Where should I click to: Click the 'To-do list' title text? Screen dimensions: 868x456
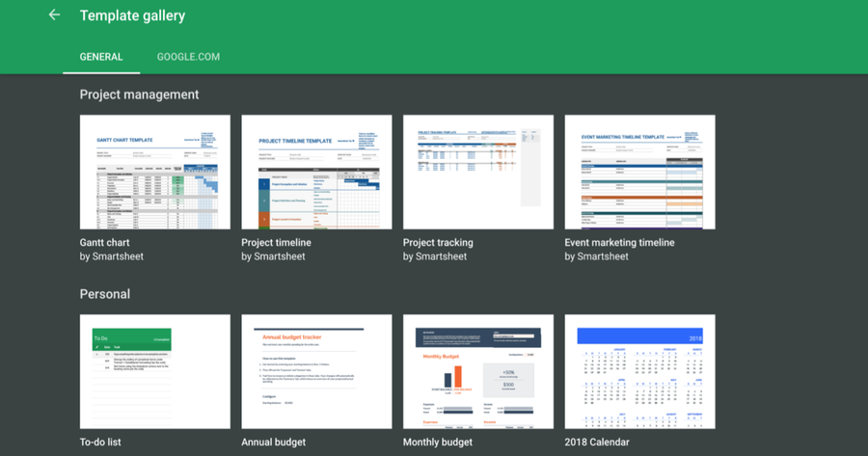(100, 443)
